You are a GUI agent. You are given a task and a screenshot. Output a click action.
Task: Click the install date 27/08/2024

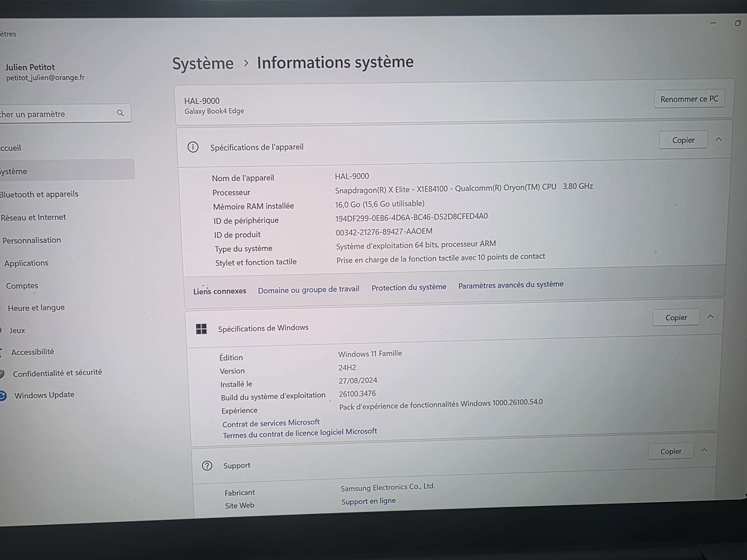coord(358,381)
